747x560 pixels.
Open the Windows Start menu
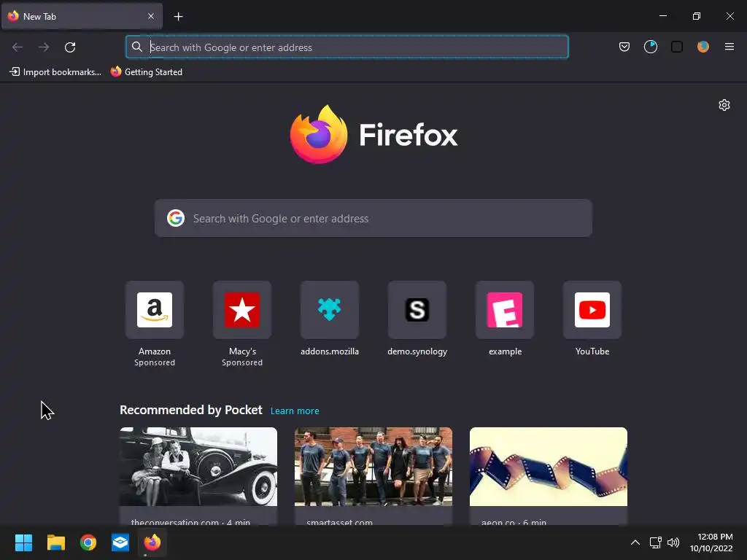click(x=23, y=542)
